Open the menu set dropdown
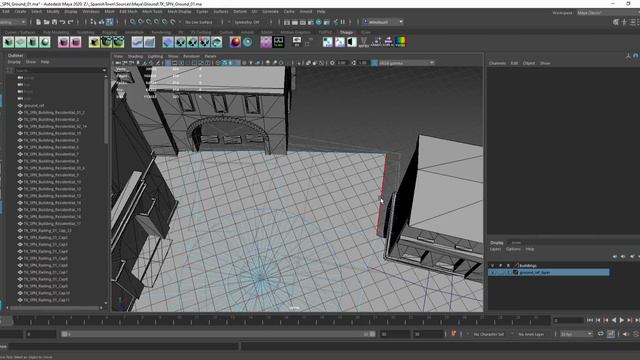This screenshot has width=640, height=360. pyautogui.click(x=13, y=22)
